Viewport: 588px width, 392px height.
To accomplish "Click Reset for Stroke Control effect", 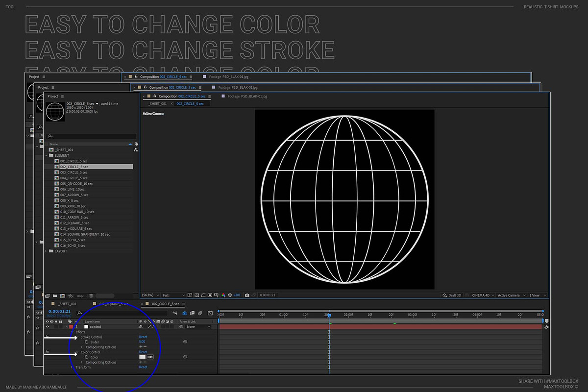I will click(x=143, y=337).
